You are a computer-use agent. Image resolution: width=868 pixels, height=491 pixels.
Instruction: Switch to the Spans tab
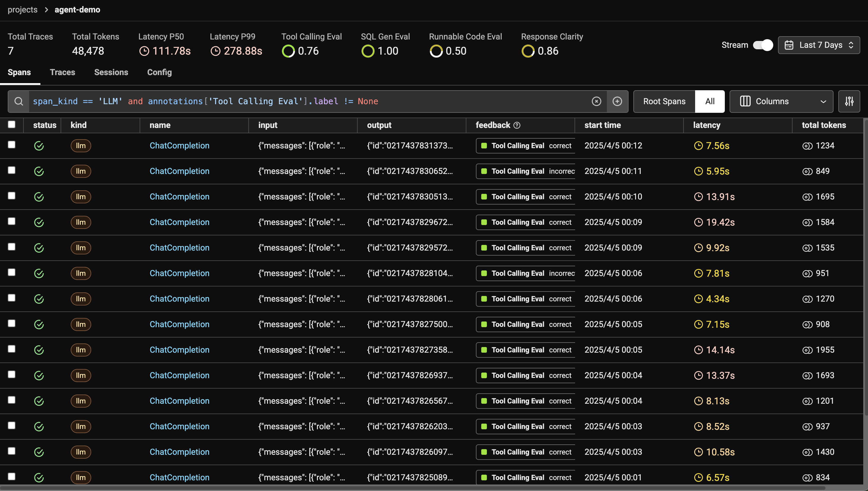(x=19, y=72)
